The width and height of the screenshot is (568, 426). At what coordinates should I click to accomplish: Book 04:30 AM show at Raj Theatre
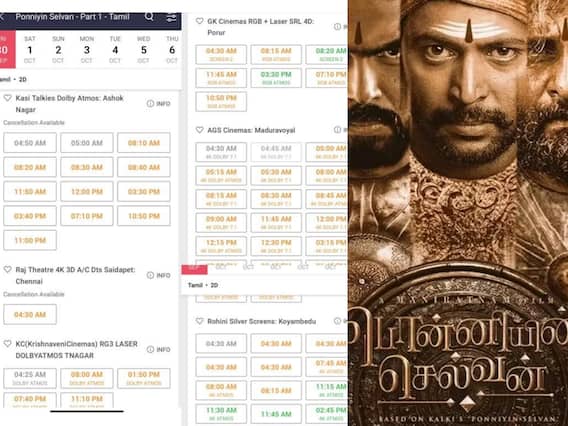(x=30, y=314)
